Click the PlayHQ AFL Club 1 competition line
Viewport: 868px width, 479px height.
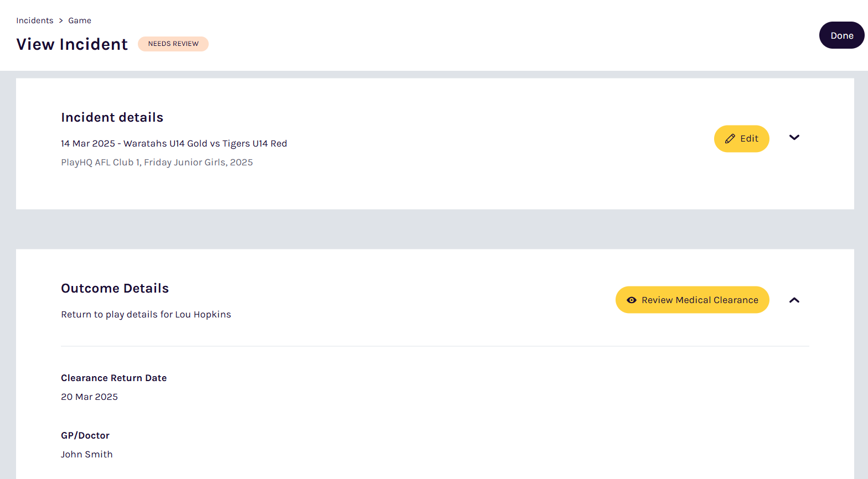(157, 162)
